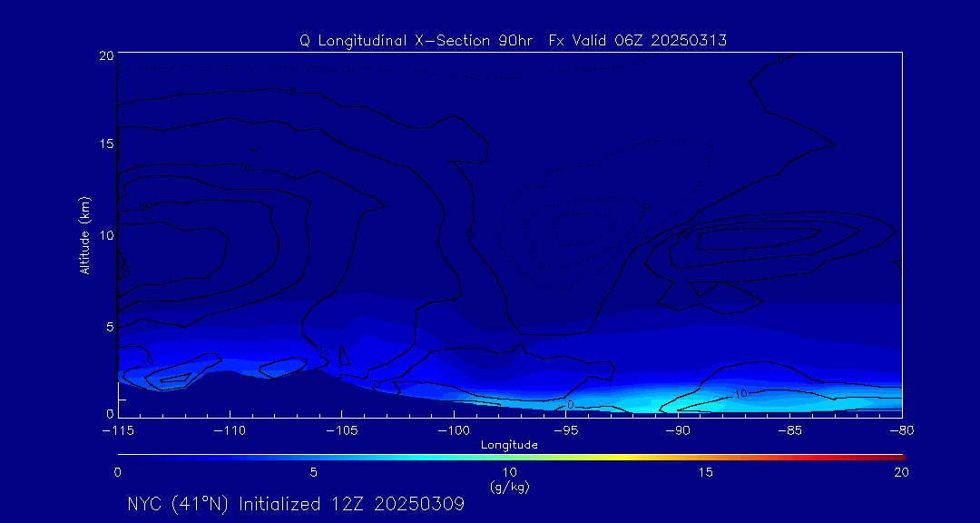
Task: Click the -90 longitude tick label
Action: [x=678, y=431]
